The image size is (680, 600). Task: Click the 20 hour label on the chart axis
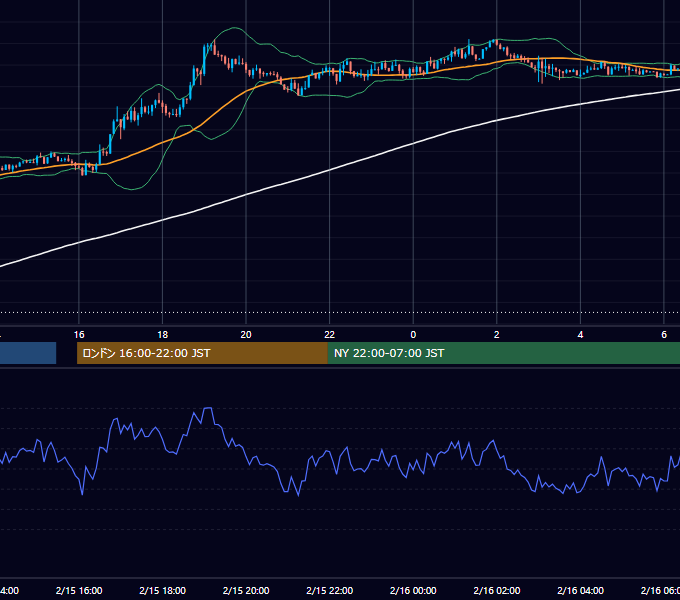[246, 335]
